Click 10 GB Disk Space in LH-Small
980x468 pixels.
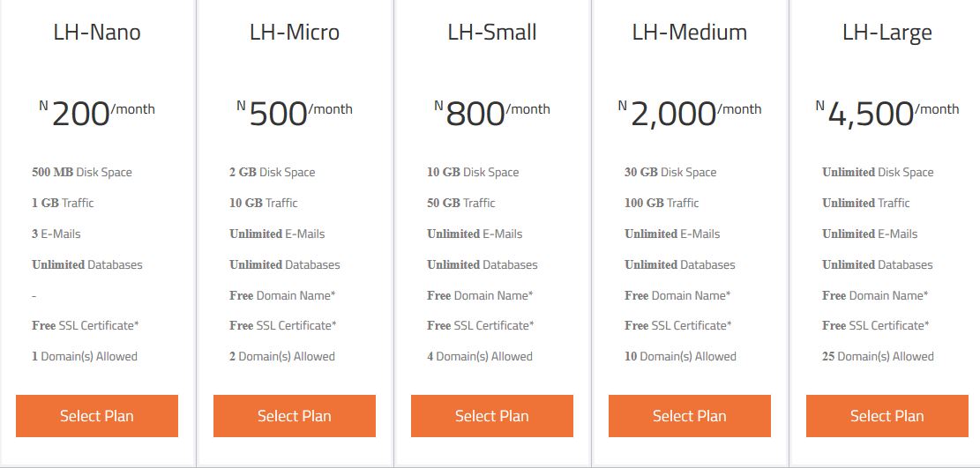(473, 173)
